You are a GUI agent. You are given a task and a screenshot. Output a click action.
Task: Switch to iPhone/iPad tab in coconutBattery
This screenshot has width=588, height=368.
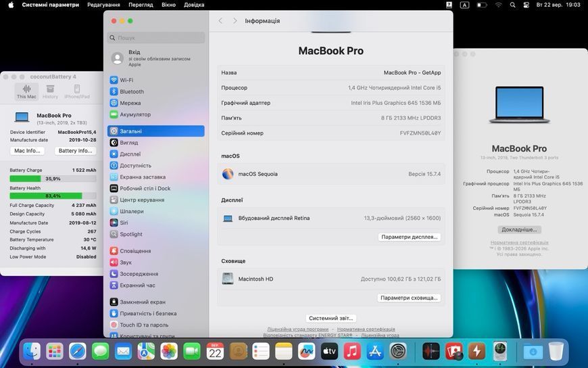77,91
